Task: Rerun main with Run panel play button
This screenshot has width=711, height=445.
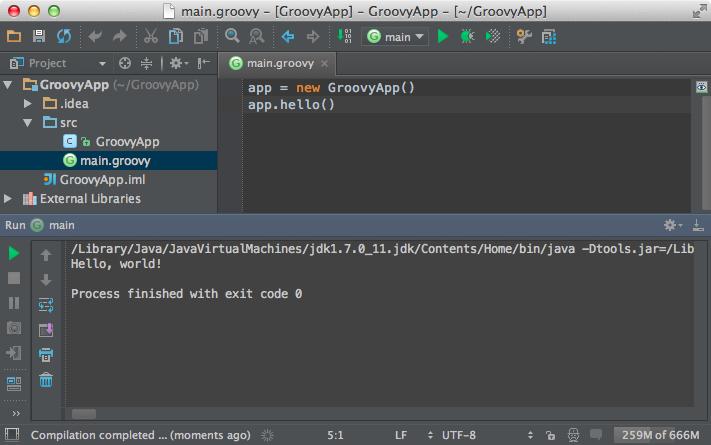Action: pos(14,253)
